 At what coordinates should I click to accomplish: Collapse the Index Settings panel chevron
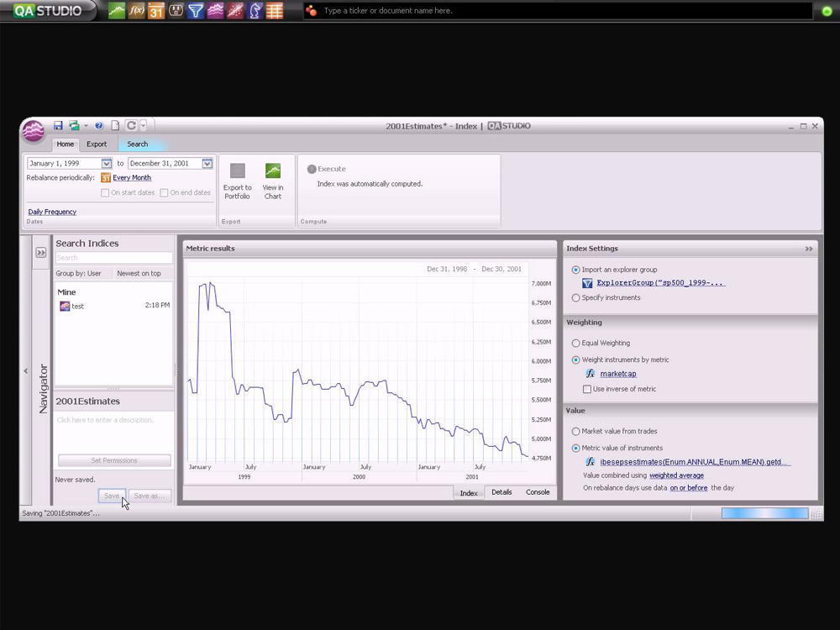point(809,249)
